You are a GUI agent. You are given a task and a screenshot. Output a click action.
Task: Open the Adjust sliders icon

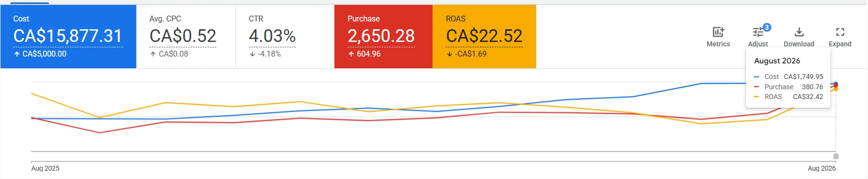[x=758, y=32]
